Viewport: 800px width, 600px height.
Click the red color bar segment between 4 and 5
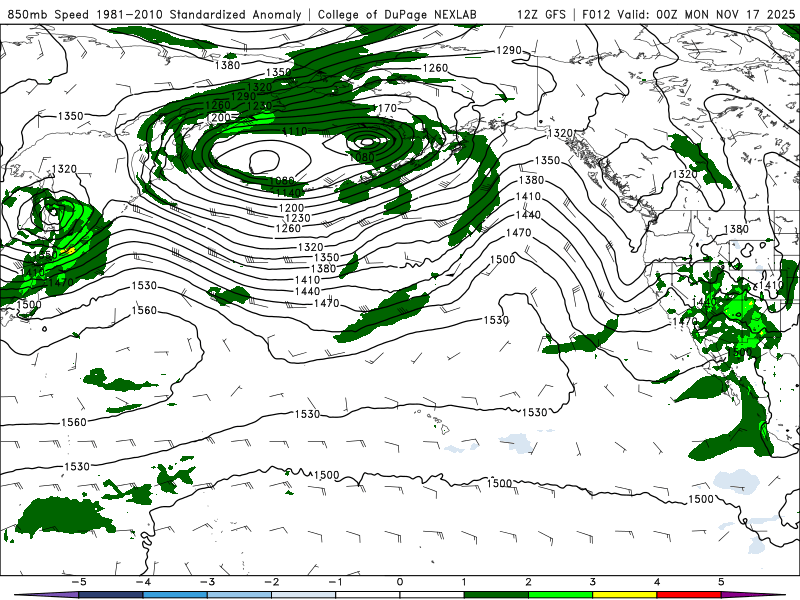tap(689, 595)
